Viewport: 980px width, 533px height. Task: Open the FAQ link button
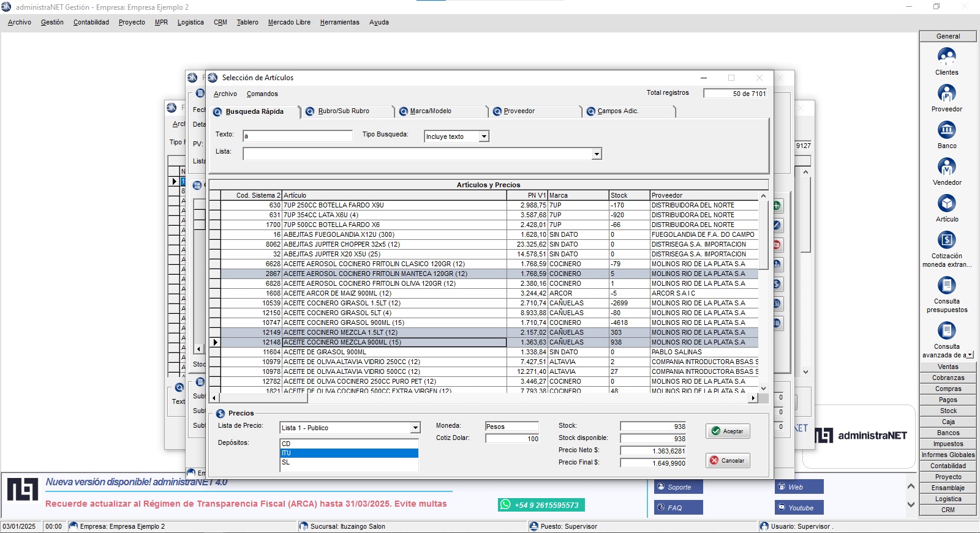678,507
